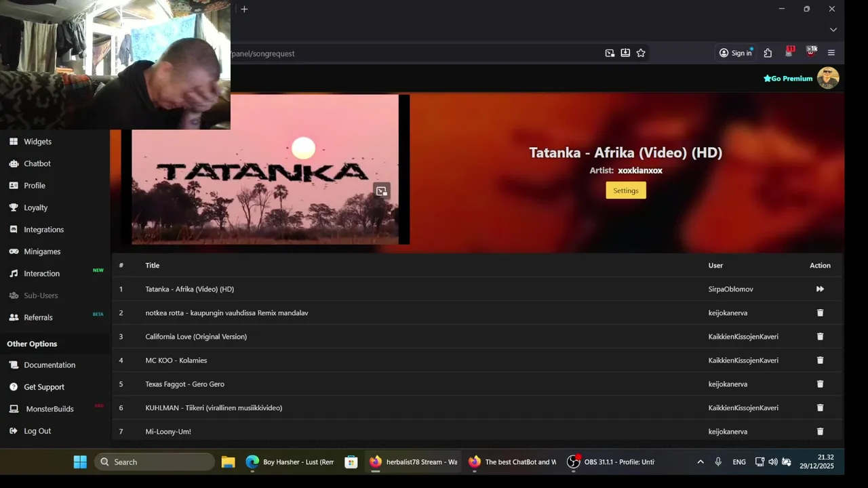
Task: Open Integrations in the sidebar
Action: click(x=43, y=230)
